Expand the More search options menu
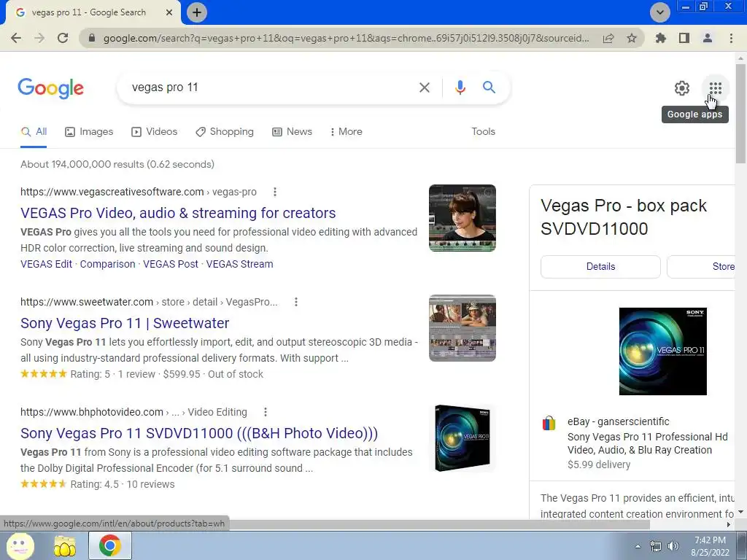Screen dimensions: 747x560 click(x=346, y=132)
